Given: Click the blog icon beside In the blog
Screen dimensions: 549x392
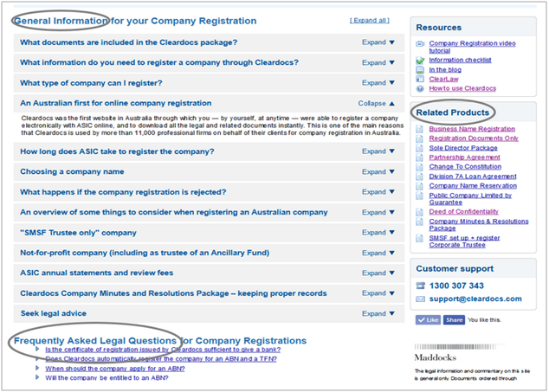Looking at the screenshot, I should click(x=420, y=69).
